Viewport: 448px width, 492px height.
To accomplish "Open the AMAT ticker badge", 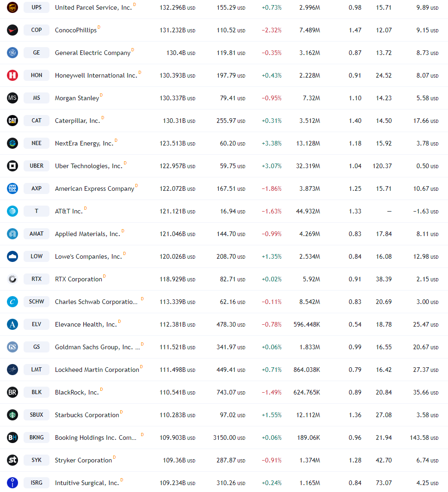I will point(37,233).
